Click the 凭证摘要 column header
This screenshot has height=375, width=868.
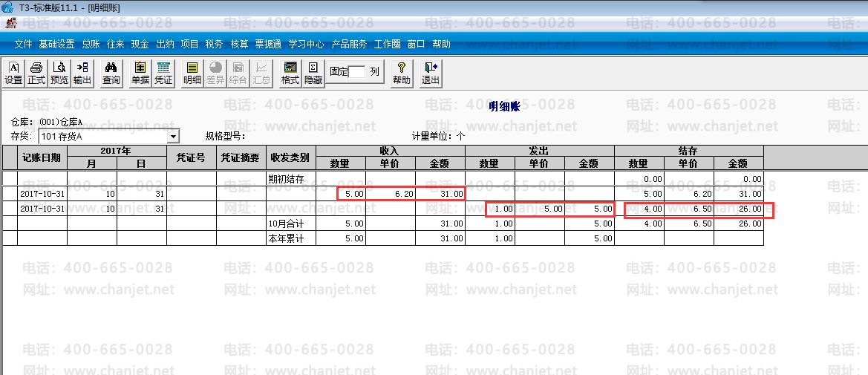[x=241, y=157]
